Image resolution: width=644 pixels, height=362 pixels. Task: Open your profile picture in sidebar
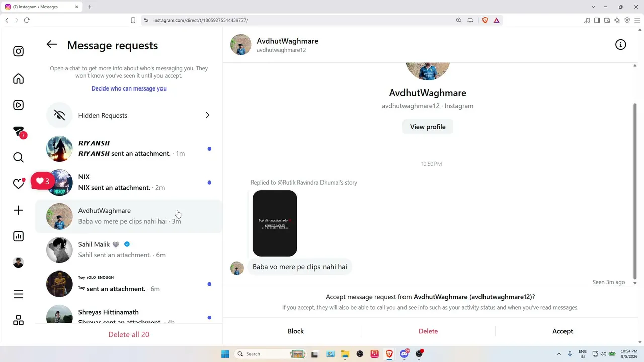click(x=18, y=262)
